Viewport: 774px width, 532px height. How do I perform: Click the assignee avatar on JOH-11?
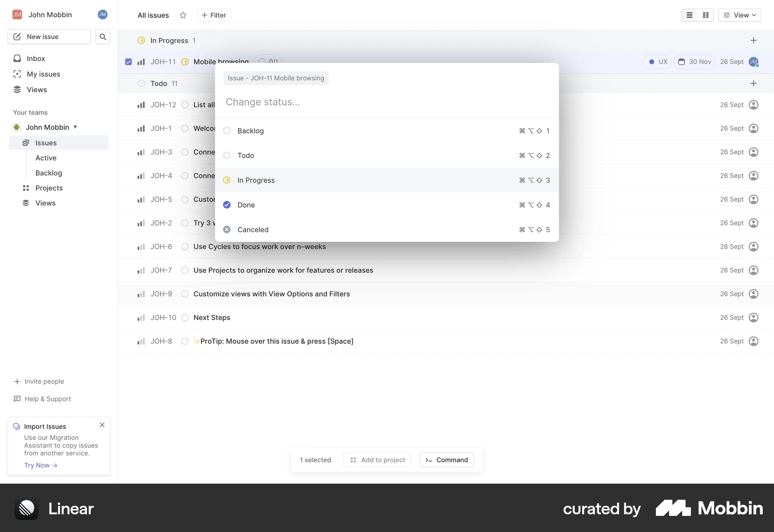[x=754, y=62]
